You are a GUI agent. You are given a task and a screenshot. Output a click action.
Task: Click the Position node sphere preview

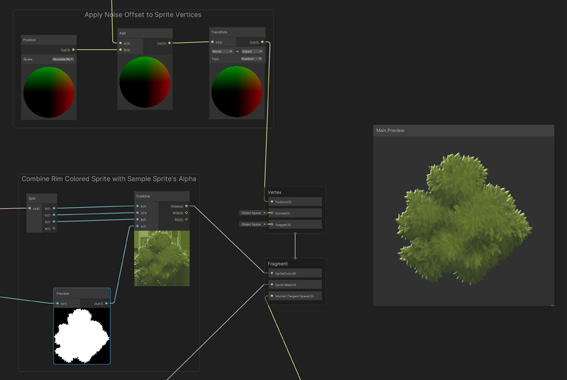pos(49,92)
